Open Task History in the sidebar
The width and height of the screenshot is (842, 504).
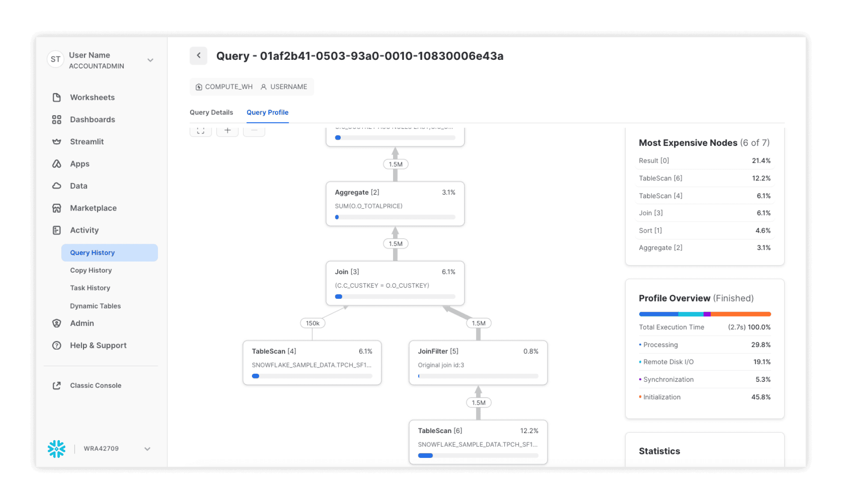[90, 288]
